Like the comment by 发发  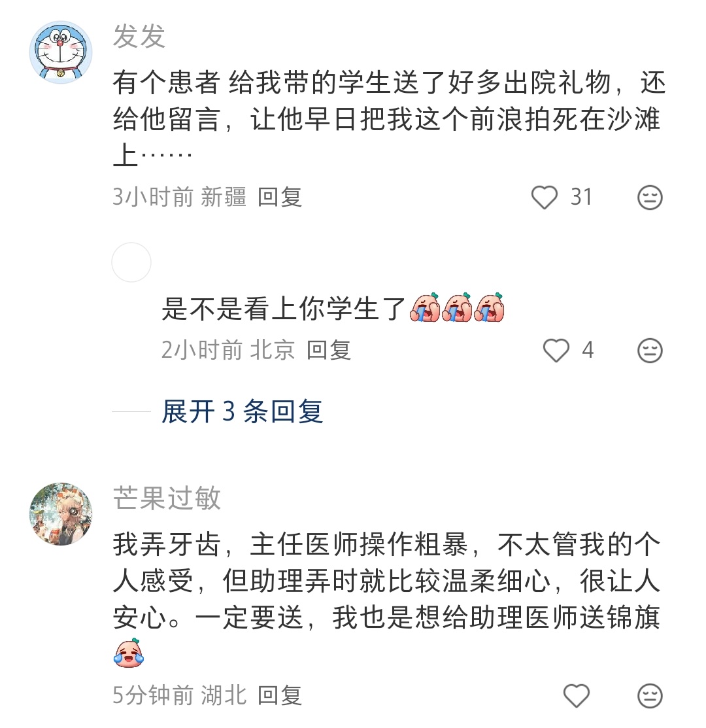544,198
